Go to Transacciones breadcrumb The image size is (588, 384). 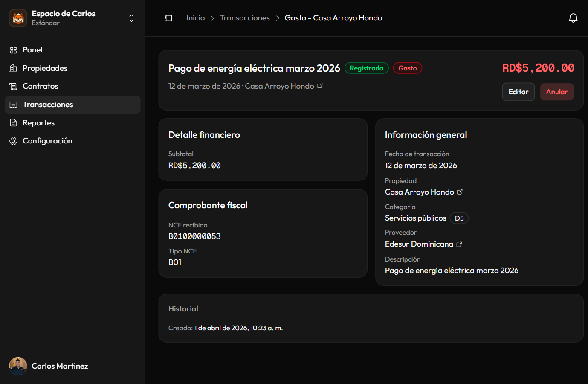(245, 18)
